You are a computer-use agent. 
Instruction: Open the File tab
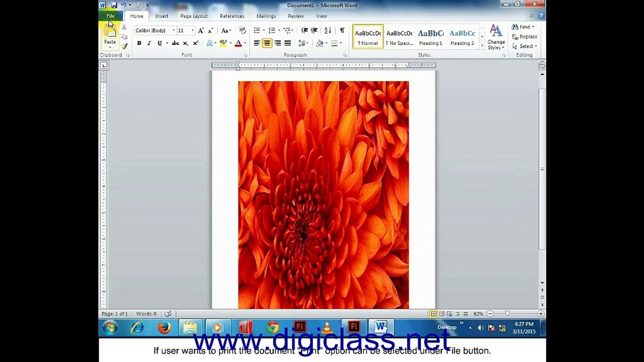point(111,16)
